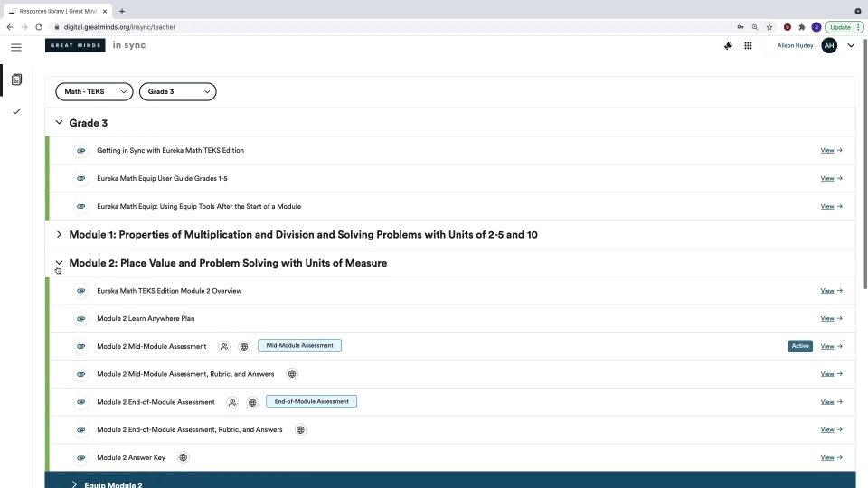
Task: Click globe icon on Mid-Module Assessment row
Action: coord(243,346)
